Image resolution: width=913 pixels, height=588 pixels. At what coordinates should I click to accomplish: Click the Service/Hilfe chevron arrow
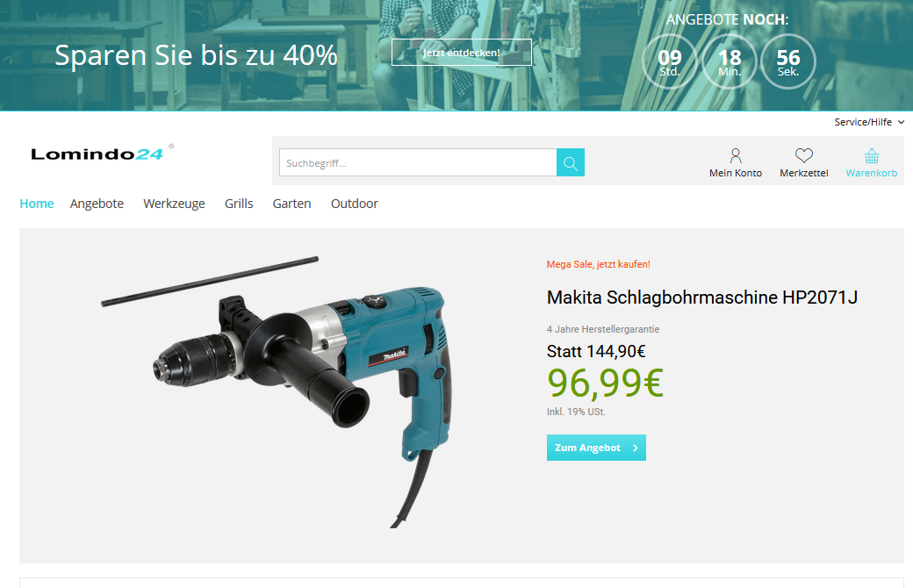(x=901, y=122)
